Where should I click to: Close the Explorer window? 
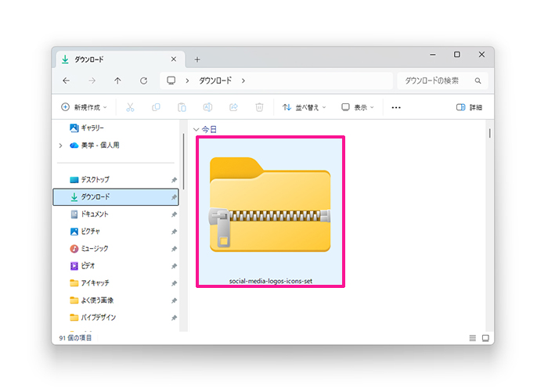tap(481, 55)
